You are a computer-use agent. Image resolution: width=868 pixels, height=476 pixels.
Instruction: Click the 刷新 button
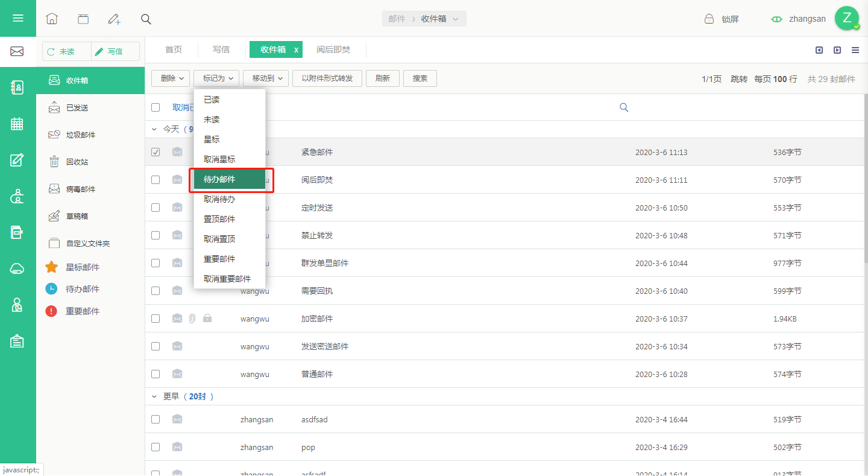click(x=383, y=78)
